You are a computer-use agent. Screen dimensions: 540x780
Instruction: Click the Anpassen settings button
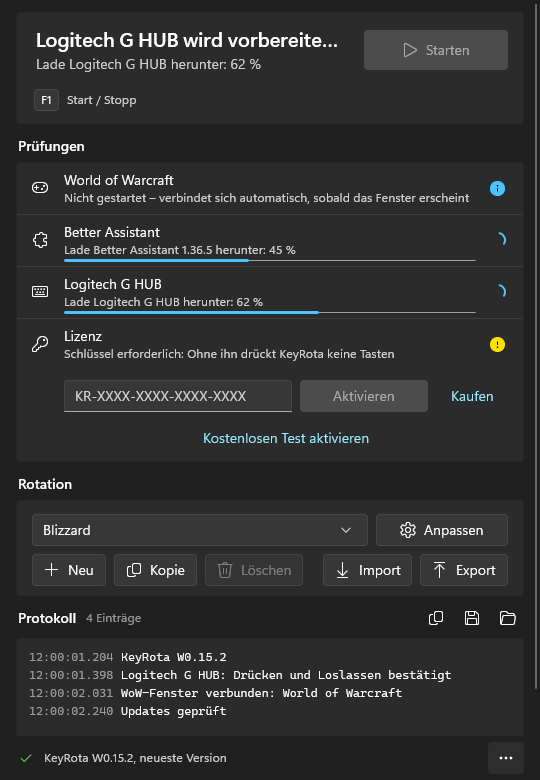[442, 530]
